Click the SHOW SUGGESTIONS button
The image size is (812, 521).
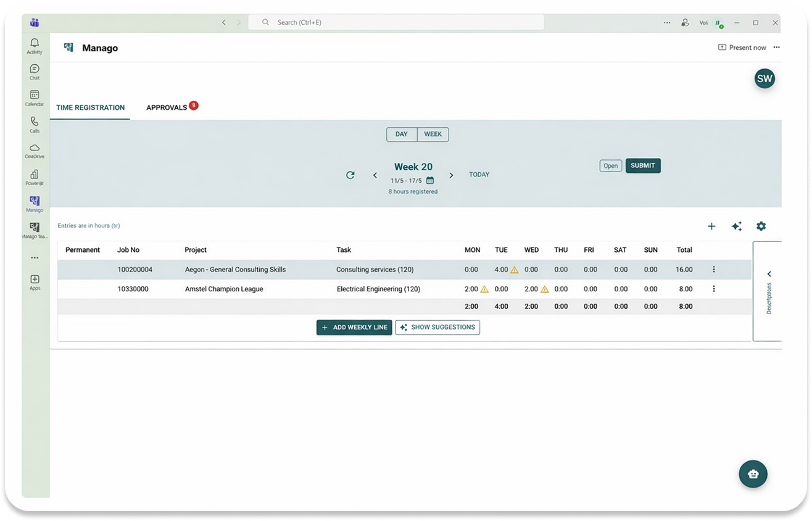(437, 327)
